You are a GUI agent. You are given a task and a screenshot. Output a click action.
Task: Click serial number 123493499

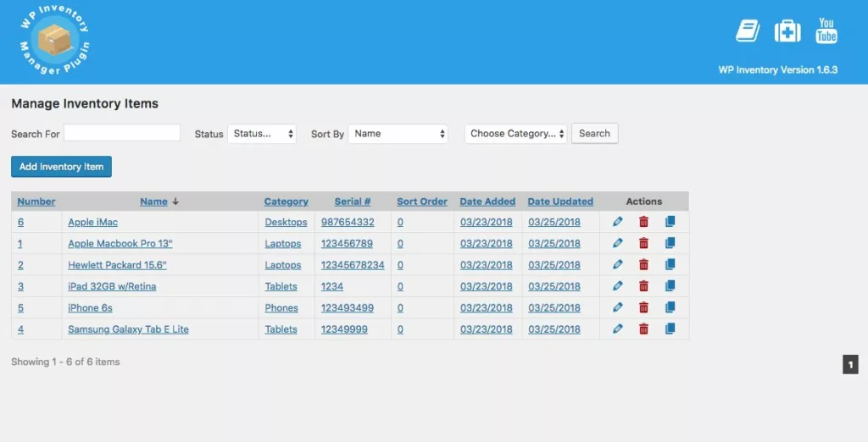tap(347, 307)
